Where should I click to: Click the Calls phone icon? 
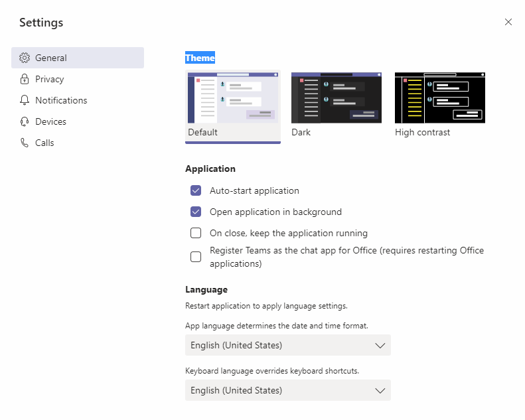[x=25, y=143]
